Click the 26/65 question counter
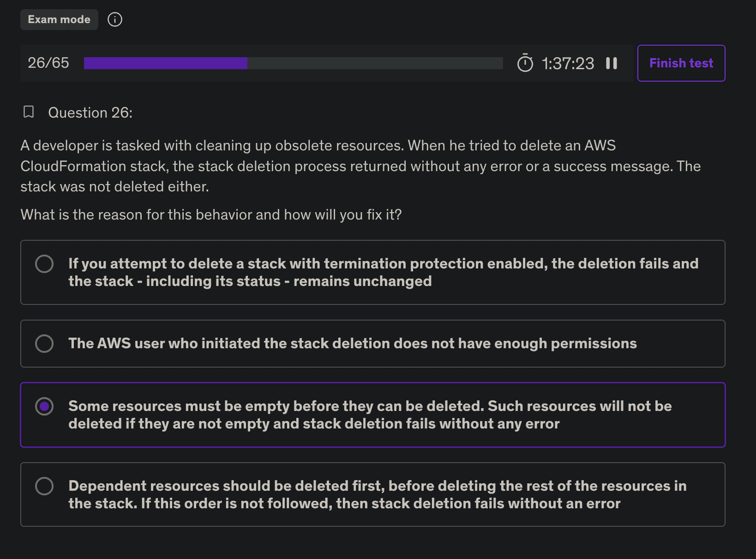Screen dimensions: 756x559 (48, 63)
